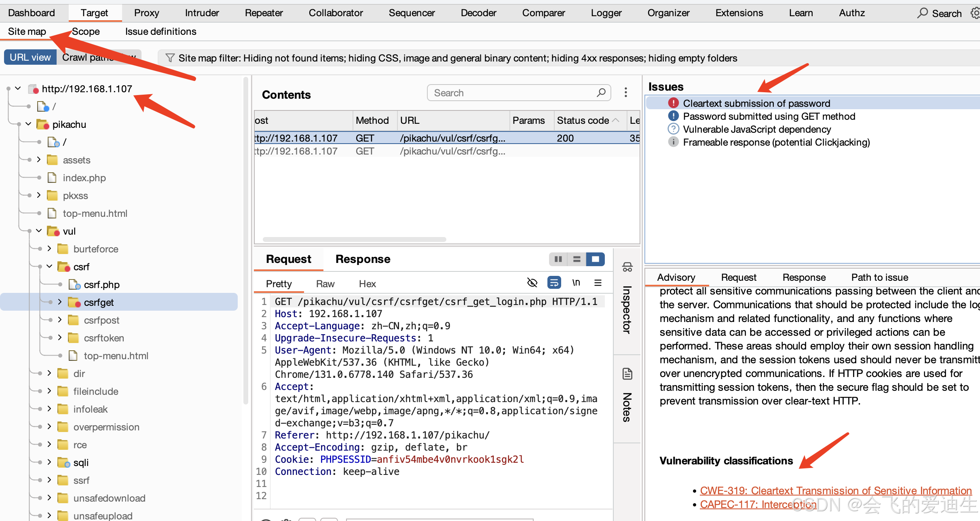Screen dimensions: 980x521
Task: Collapse the vul folder in the tree
Action: [39, 231]
